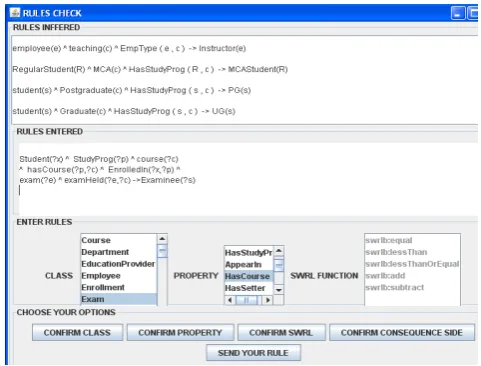Select HasSetter in the property list

click(249, 288)
